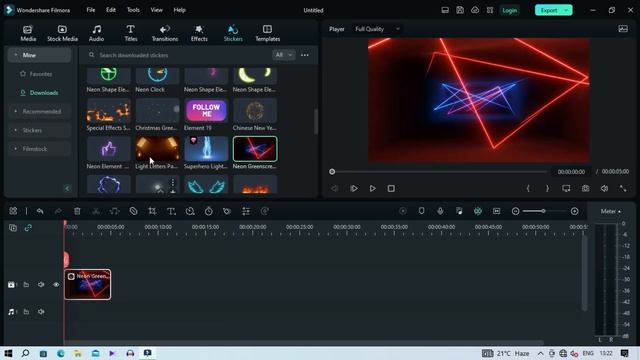Open the File menu
The image size is (640, 360).
pos(91,10)
